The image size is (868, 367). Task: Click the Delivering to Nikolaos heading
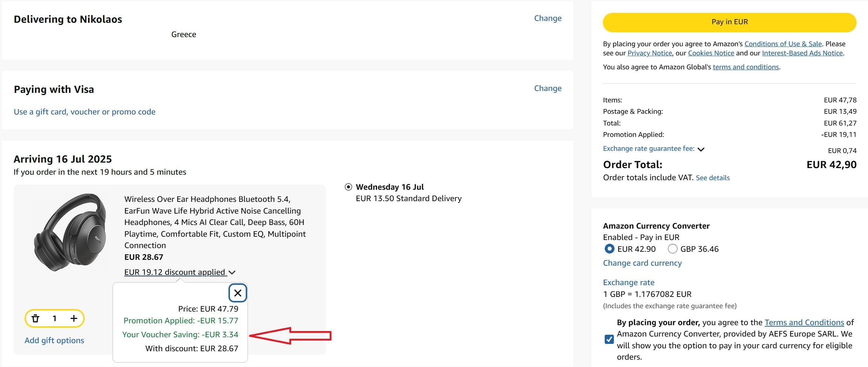pos(68,19)
